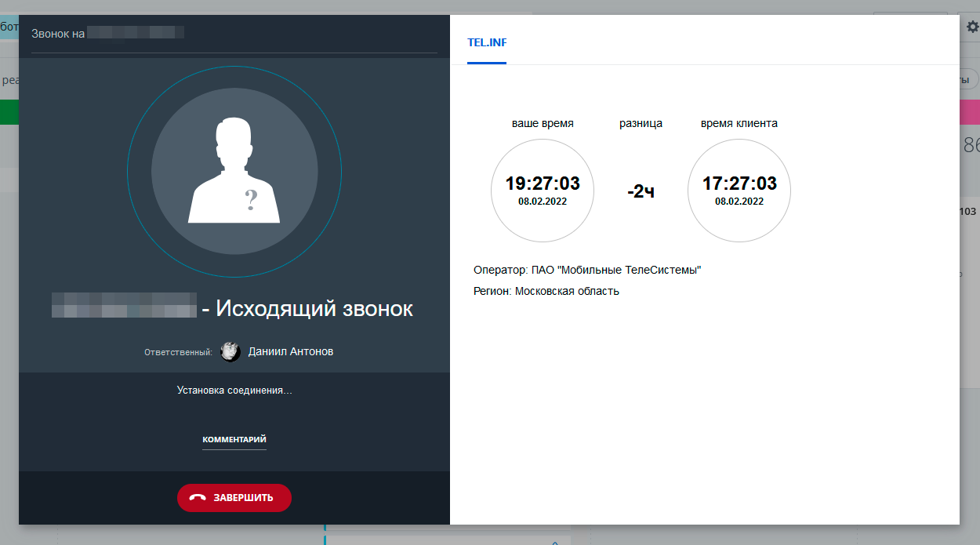
Task: Click the 'время клиента' clock showing 17:27:03
Action: click(x=739, y=191)
